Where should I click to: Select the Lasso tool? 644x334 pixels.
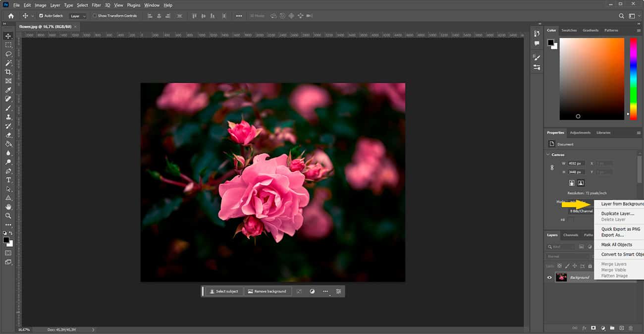(x=8, y=54)
